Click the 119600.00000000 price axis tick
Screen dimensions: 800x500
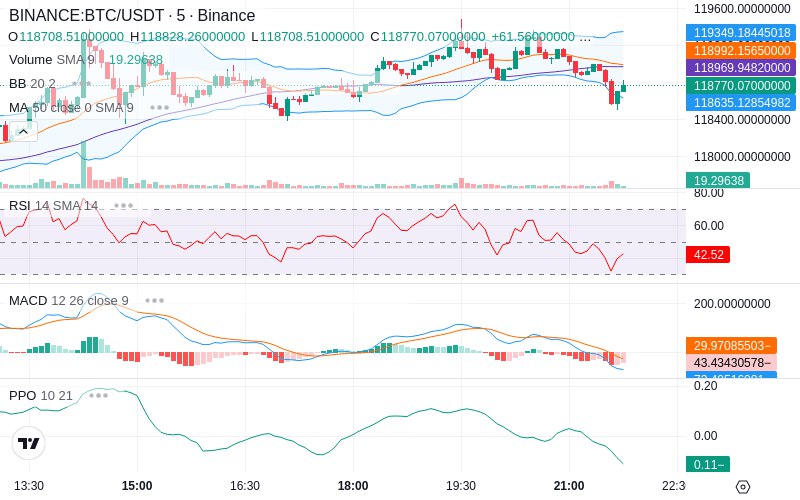[742, 9]
